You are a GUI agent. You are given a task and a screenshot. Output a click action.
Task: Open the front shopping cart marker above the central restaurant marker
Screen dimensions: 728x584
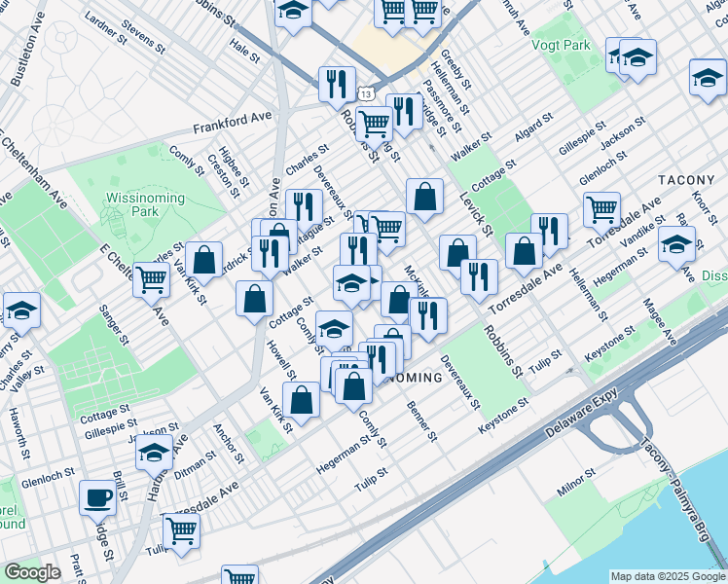coord(386,231)
